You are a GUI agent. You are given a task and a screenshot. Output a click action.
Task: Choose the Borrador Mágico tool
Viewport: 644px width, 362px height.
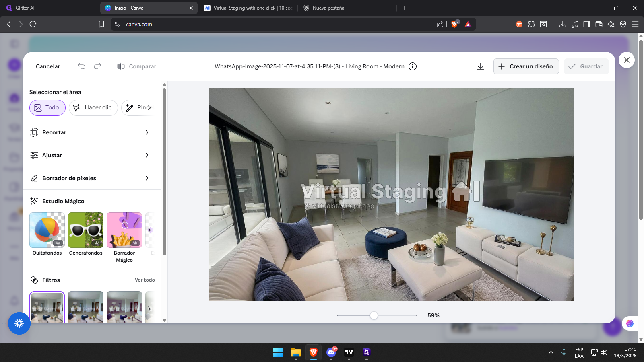(x=124, y=230)
